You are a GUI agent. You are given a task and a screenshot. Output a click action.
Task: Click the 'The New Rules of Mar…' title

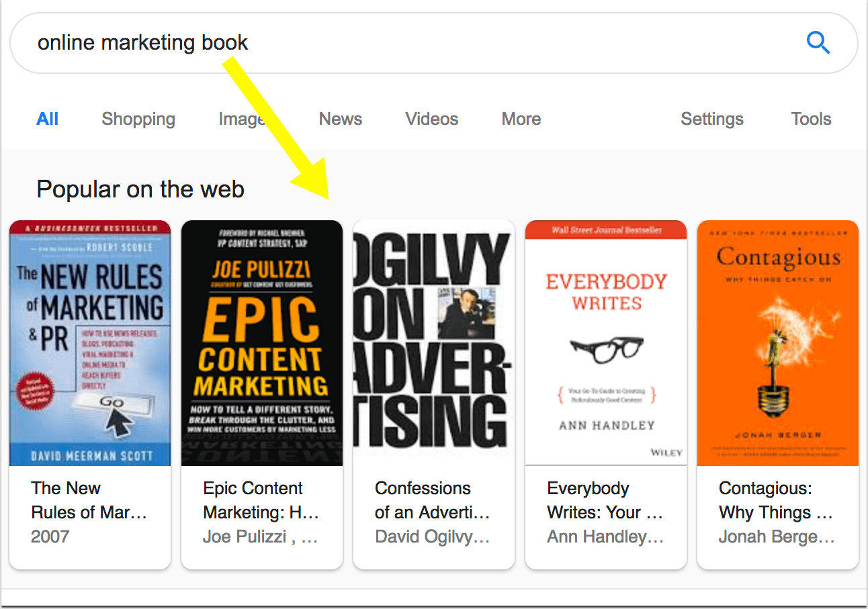[x=89, y=500]
